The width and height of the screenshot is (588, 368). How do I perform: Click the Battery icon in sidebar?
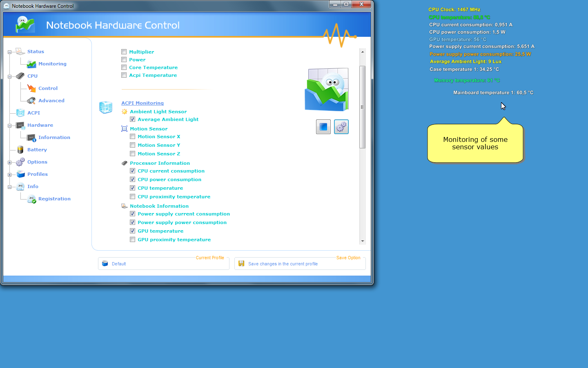click(x=20, y=150)
